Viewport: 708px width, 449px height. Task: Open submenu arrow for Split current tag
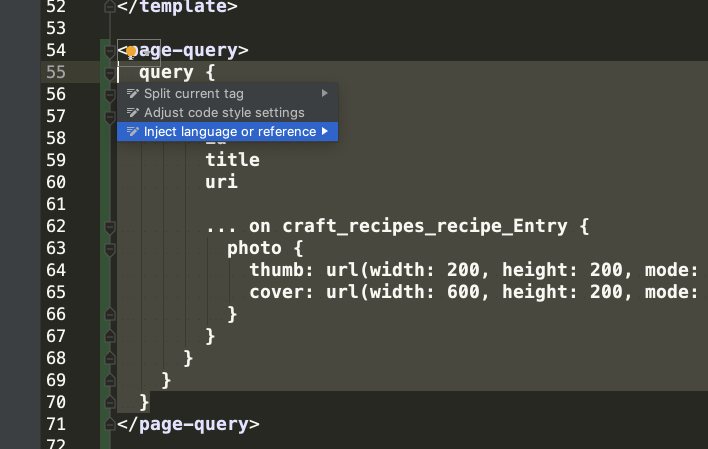click(324, 93)
